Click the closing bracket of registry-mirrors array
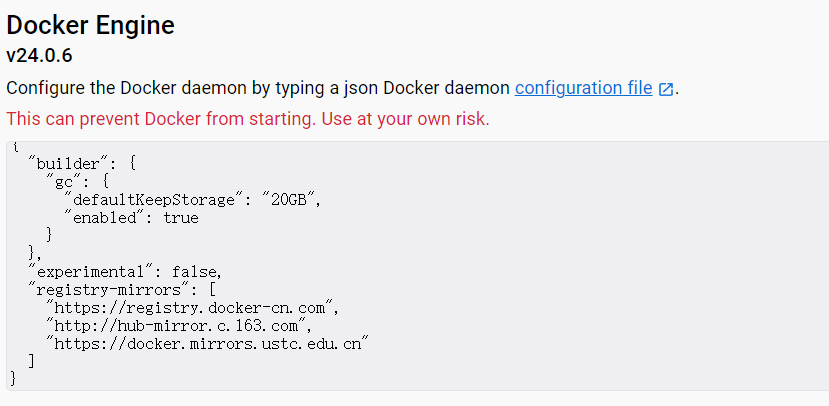This screenshot has width=829, height=406. click(32, 361)
